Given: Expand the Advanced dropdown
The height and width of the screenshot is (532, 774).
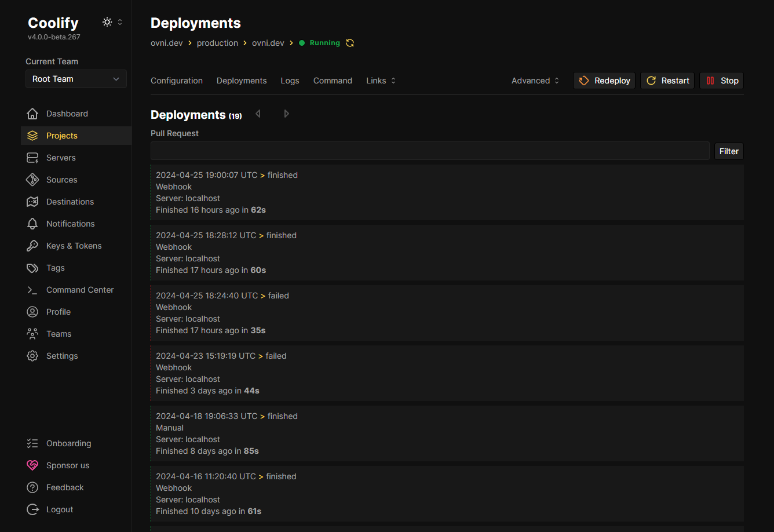Looking at the screenshot, I should (x=535, y=81).
